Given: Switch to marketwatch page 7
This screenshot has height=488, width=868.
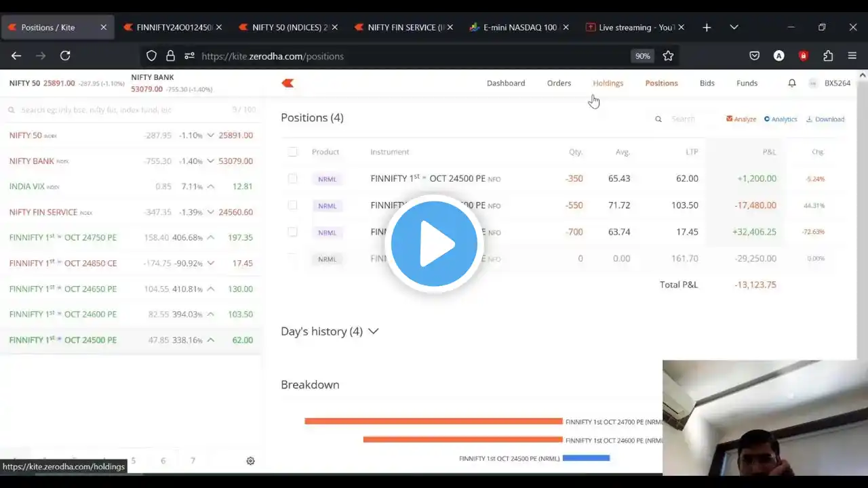Looking at the screenshot, I should (x=193, y=461).
